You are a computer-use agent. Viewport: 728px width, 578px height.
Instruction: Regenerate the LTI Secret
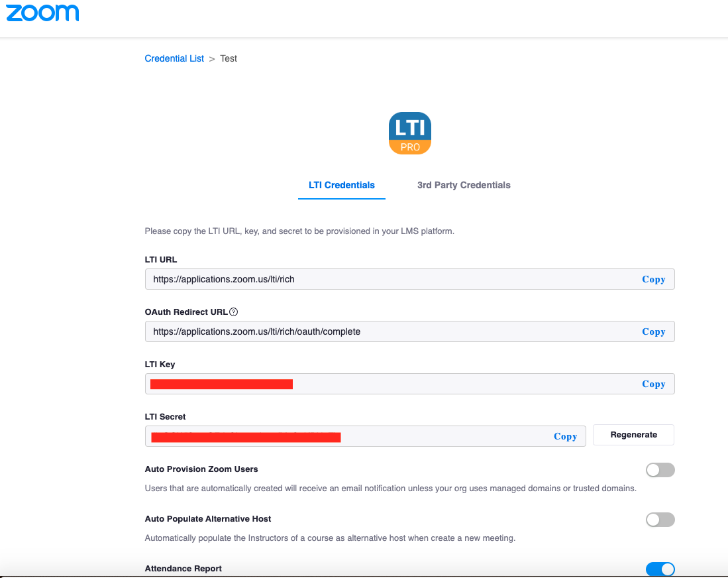coord(634,435)
